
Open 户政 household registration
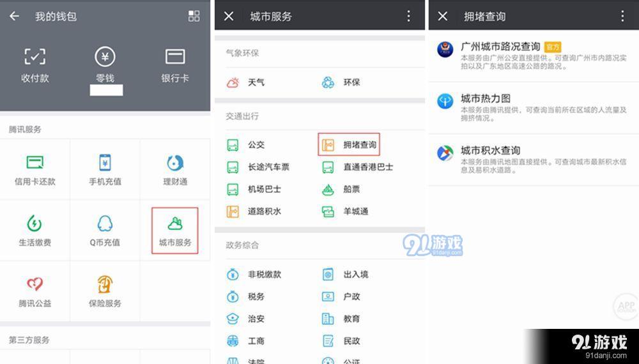341,296
